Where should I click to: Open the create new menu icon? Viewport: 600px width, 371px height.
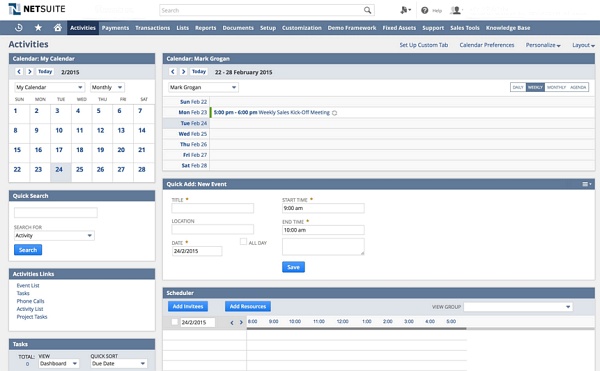405,10
